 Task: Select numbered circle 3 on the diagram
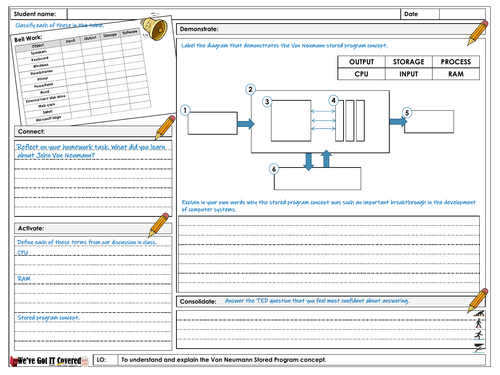pyautogui.click(x=267, y=102)
